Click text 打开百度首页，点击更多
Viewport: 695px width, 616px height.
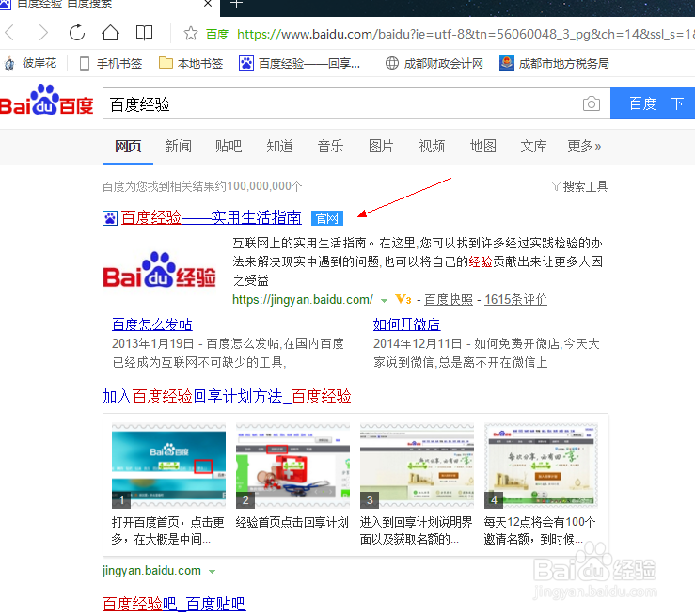[168, 530]
